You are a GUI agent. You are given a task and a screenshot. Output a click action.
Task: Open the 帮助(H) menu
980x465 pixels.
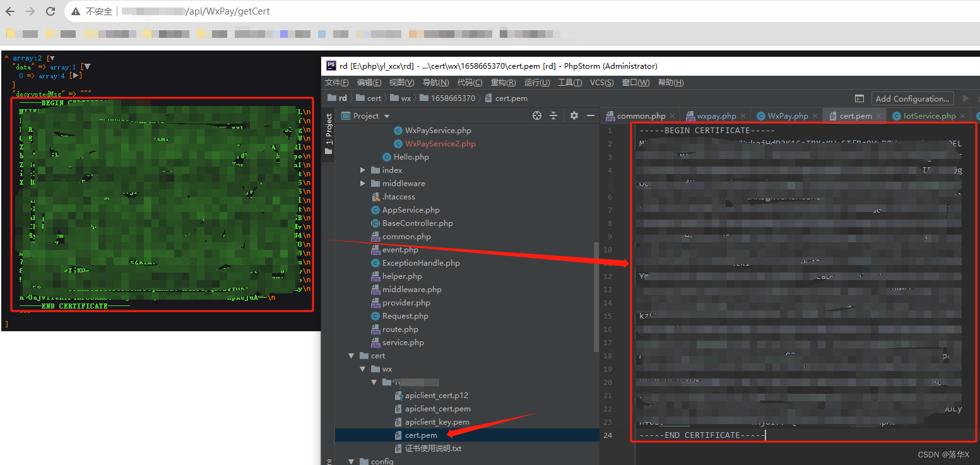pyautogui.click(x=671, y=83)
